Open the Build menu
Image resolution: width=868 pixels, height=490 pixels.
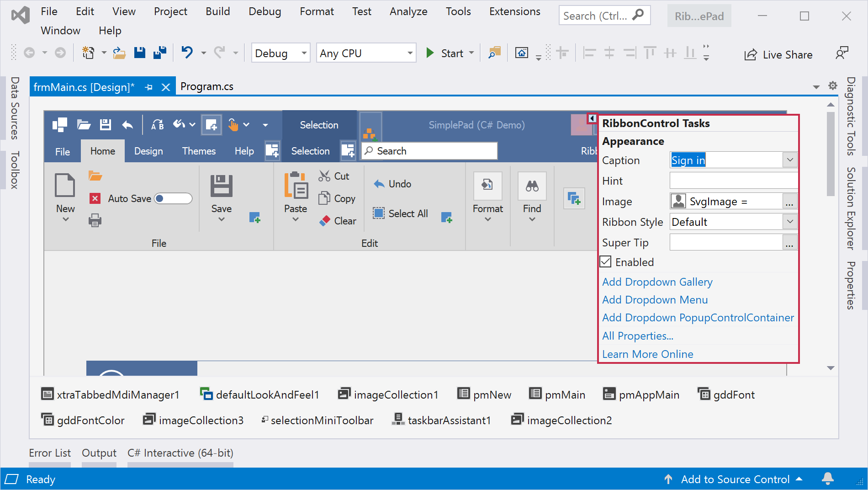pos(217,11)
